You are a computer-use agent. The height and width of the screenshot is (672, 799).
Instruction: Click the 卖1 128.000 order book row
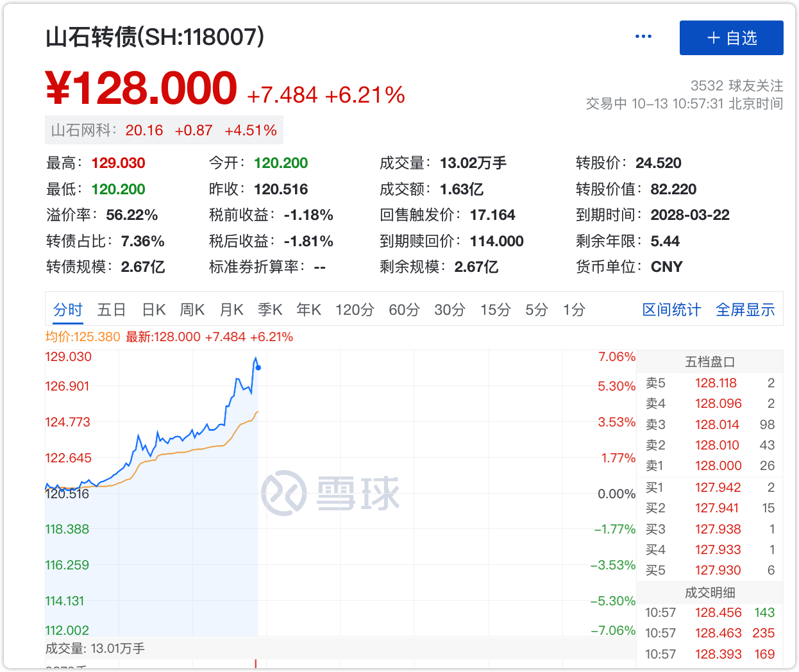(x=710, y=466)
